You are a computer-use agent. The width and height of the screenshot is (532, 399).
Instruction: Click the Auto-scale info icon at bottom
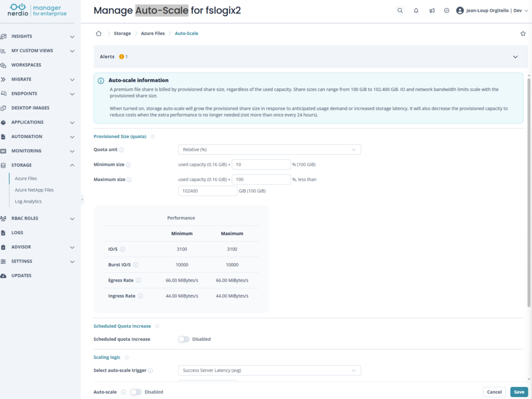coord(124,392)
